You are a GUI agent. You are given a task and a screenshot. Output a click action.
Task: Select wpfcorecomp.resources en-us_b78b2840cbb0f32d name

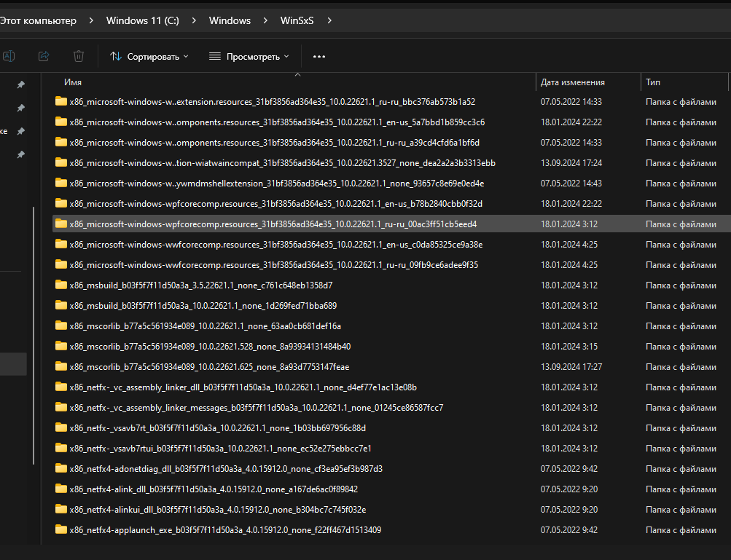coord(276,204)
